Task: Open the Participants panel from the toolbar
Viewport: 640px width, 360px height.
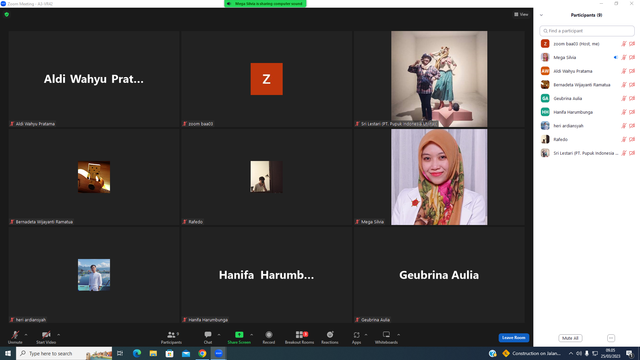Action: [x=171, y=337]
